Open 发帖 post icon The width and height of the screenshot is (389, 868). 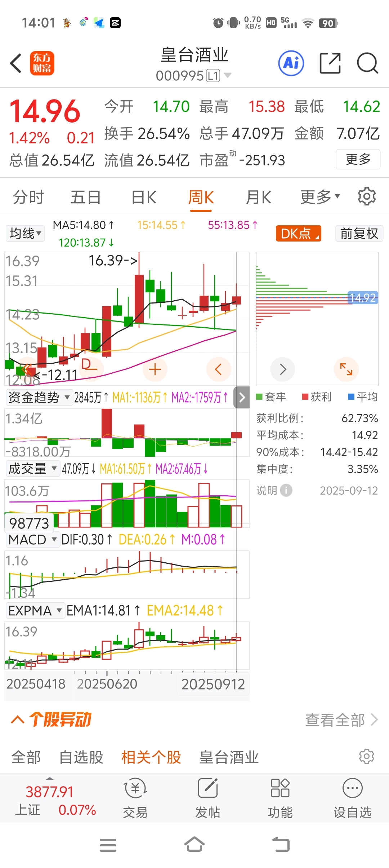point(208,798)
